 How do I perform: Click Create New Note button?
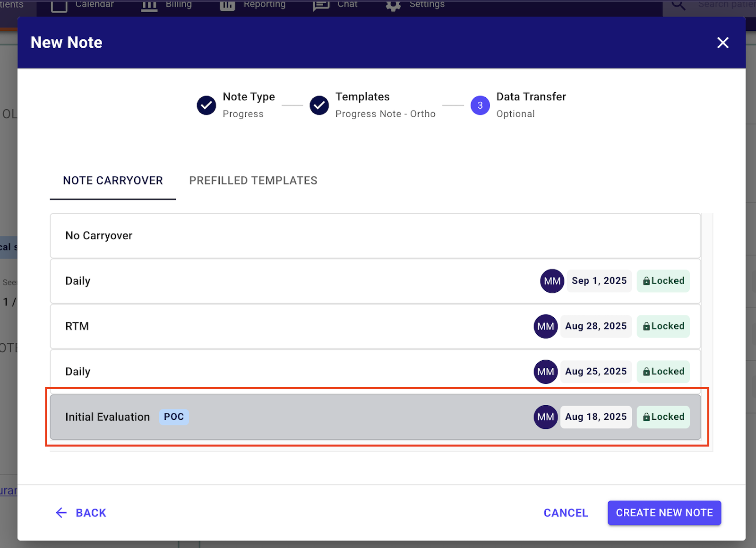[x=664, y=513]
